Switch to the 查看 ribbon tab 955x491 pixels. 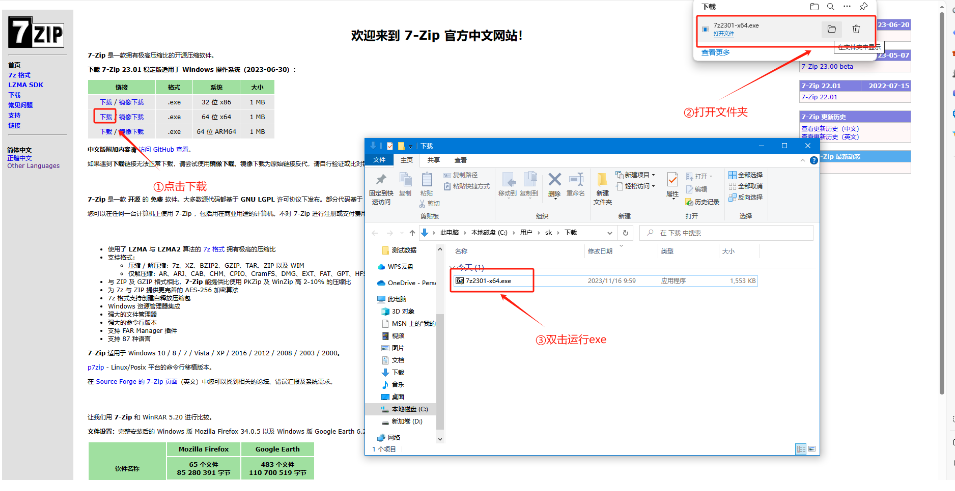461,160
